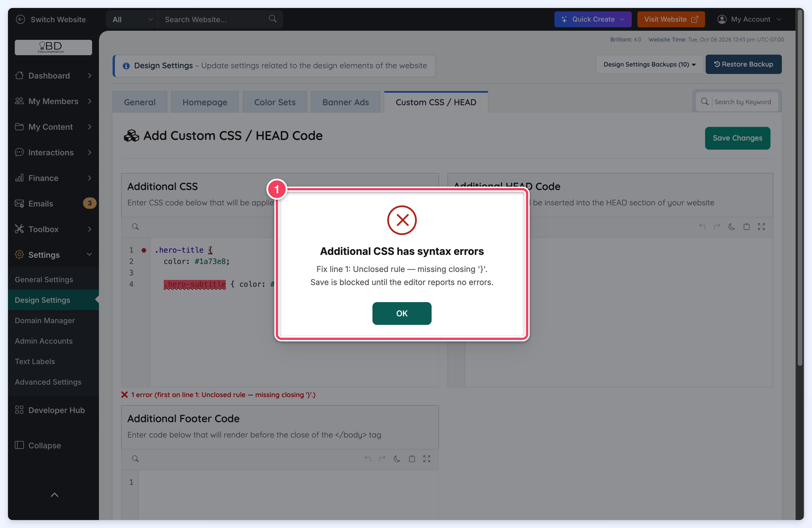Viewport: 812px width, 528px height.
Task: Switch to the General tab
Action: pos(140,102)
